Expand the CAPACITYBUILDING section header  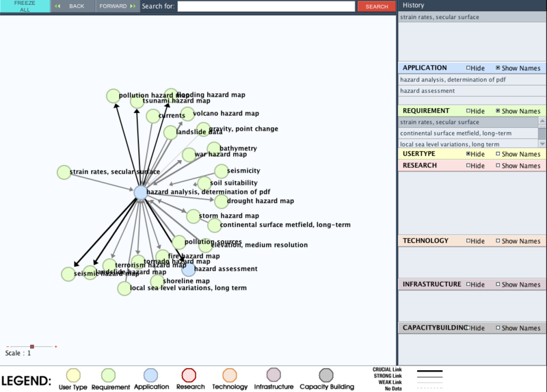[x=434, y=328]
